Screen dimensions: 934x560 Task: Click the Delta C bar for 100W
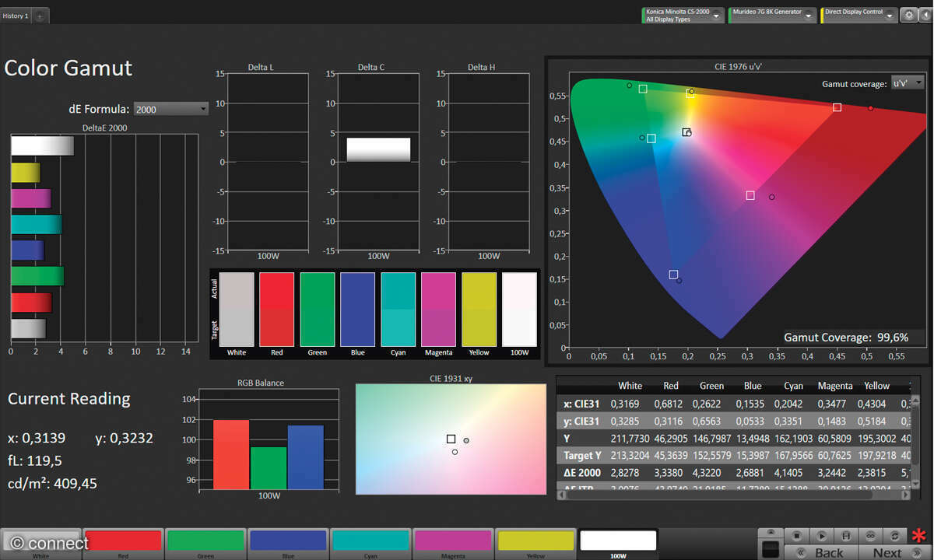point(378,149)
